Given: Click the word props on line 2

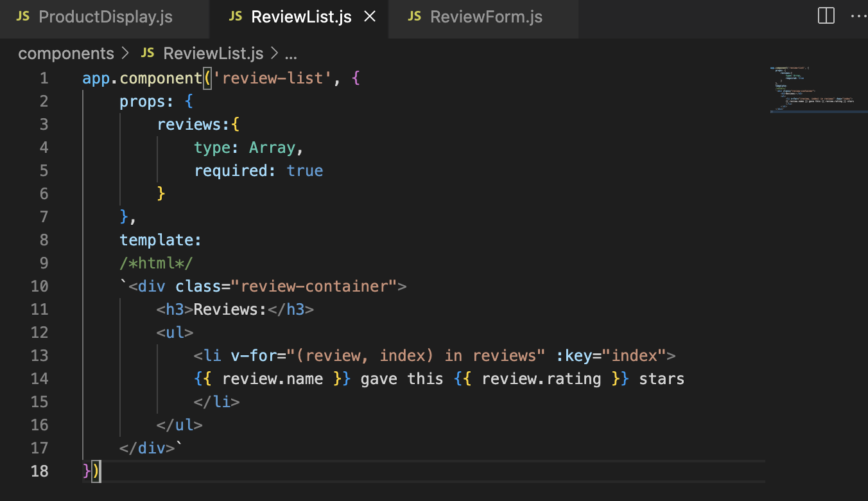Looking at the screenshot, I should [x=143, y=101].
